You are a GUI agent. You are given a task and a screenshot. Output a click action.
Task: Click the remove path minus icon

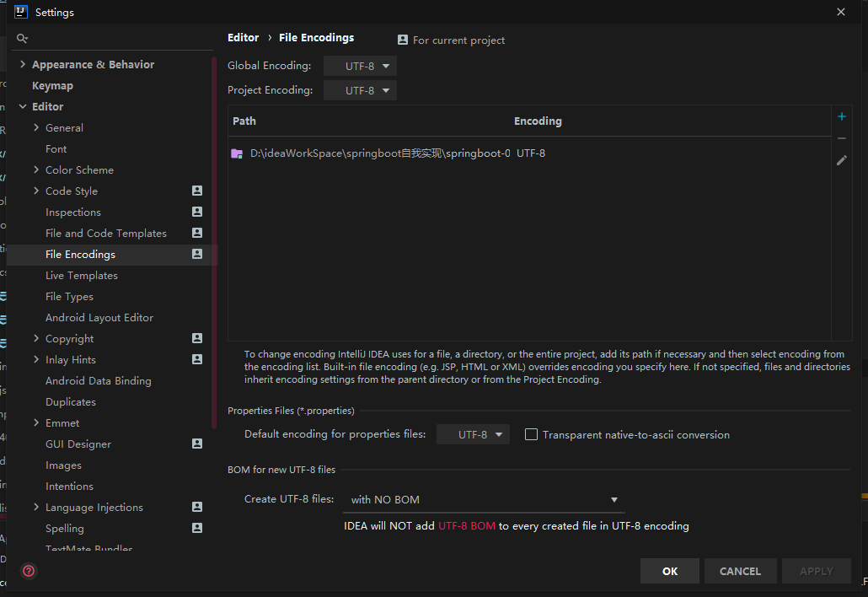(x=841, y=138)
